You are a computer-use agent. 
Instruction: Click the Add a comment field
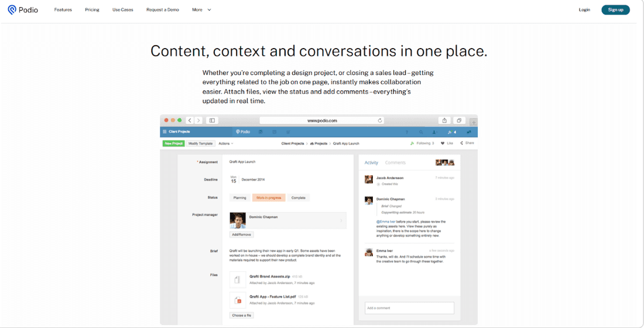410,308
